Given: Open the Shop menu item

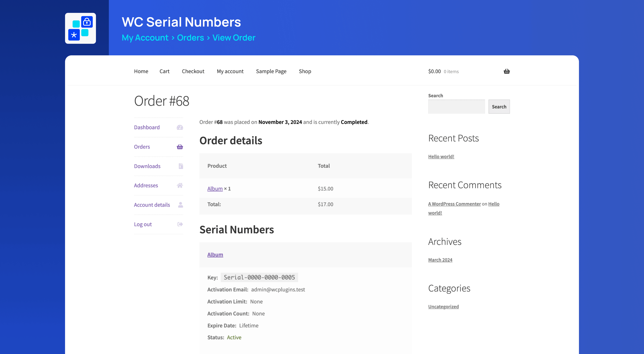Looking at the screenshot, I should point(305,71).
